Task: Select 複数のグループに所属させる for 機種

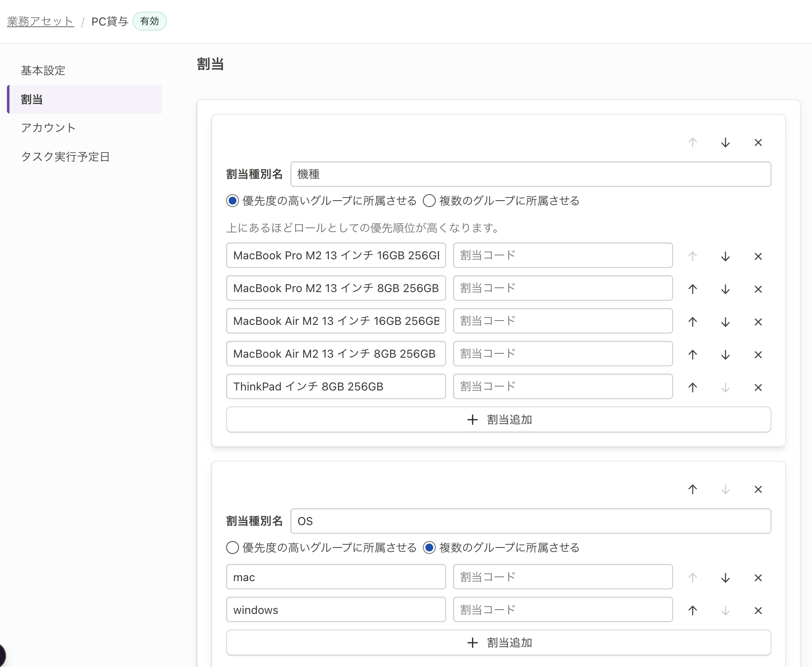Action: pyautogui.click(x=429, y=201)
